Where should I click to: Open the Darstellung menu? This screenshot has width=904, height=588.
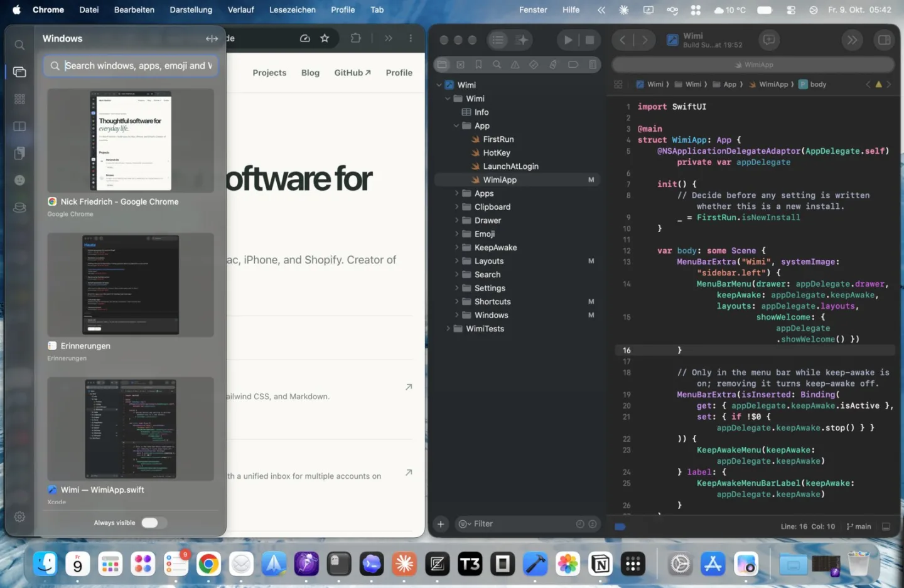[x=191, y=10]
